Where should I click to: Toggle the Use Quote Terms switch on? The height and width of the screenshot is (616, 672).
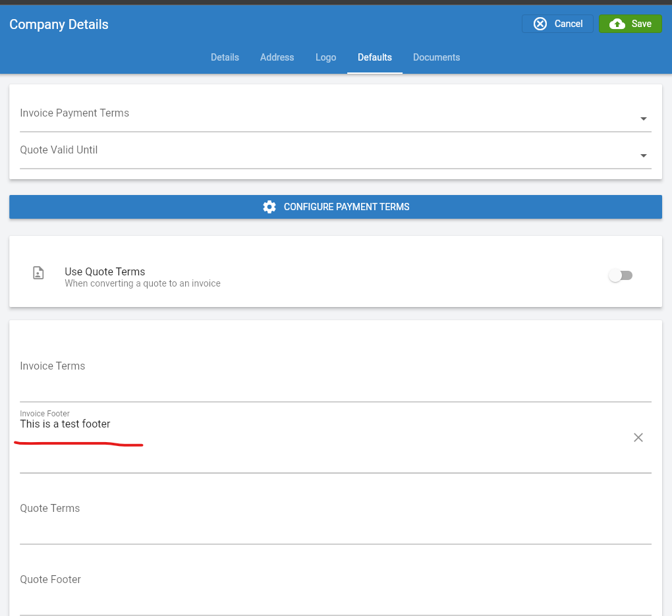[620, 275]
